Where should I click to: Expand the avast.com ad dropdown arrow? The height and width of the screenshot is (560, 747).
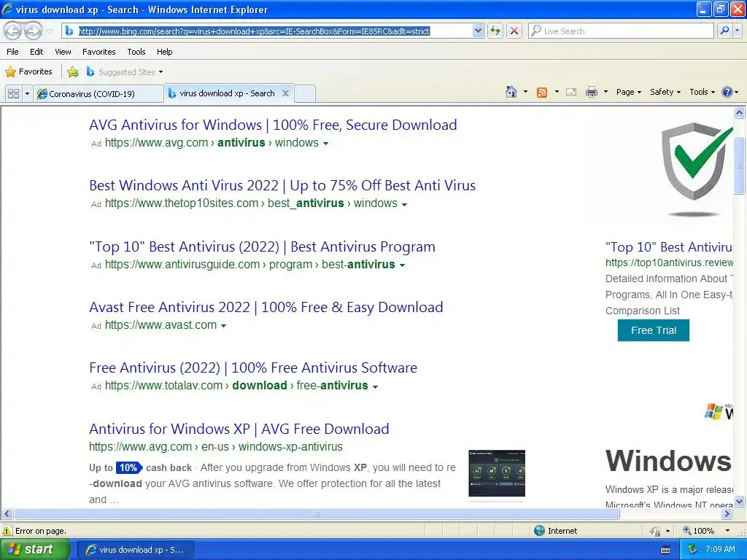point(223,326)
